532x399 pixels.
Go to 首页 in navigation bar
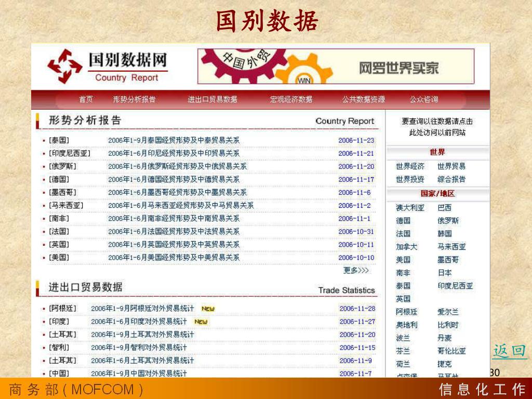pos(86,99)
